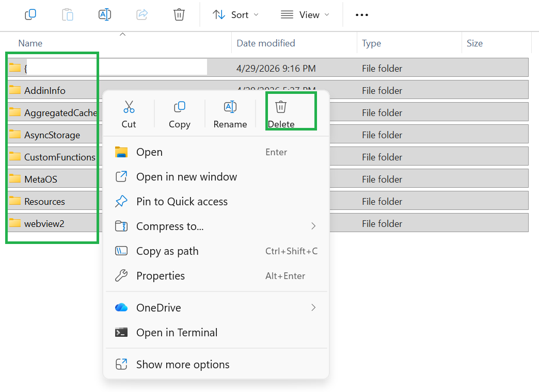This screenshot has height=392, width=539.
Task: Click the folder icon beside AsyncStorage
Action: tap(15, 134)
